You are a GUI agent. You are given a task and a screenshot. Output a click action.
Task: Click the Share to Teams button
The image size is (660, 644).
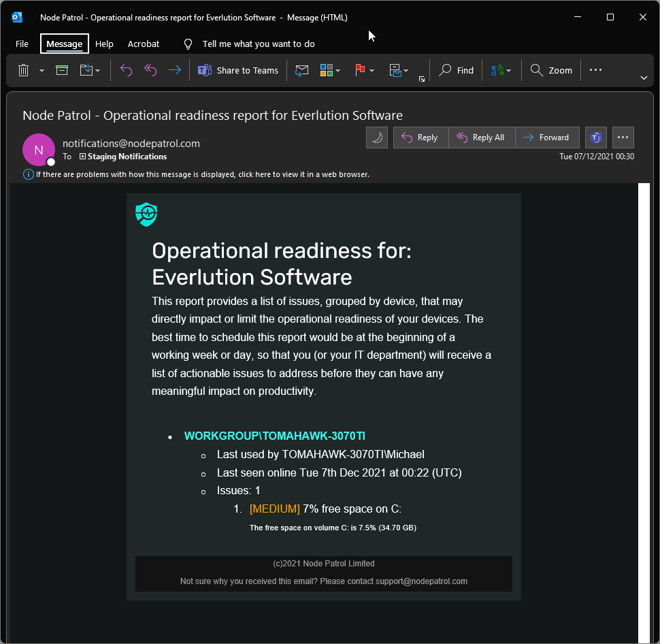click(x=238, y=70)
